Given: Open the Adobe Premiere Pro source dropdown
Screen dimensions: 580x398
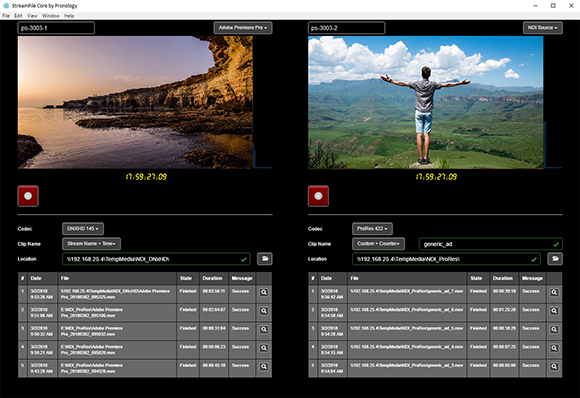Looking at the screenshot, I should coord(243,28).
